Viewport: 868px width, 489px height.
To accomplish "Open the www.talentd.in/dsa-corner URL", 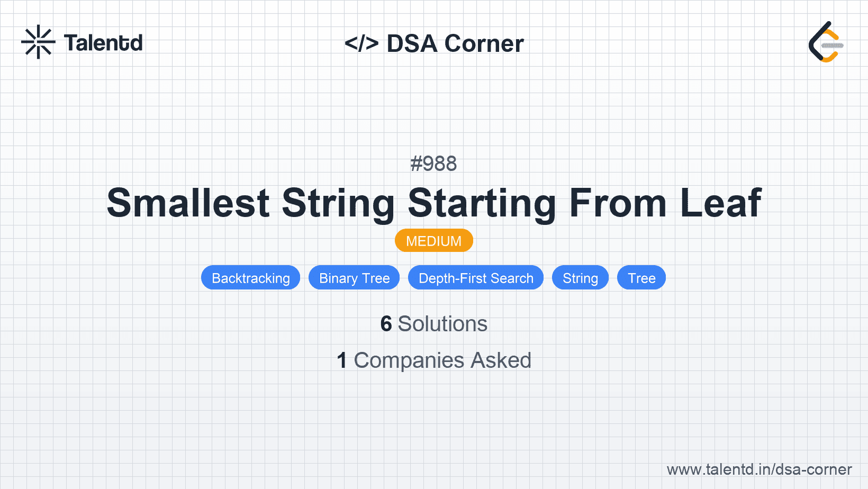I will (x=759, y=469).
